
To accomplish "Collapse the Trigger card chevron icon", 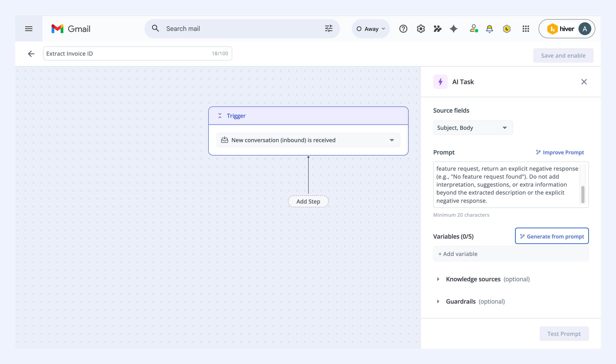I will tap(220, 116).
